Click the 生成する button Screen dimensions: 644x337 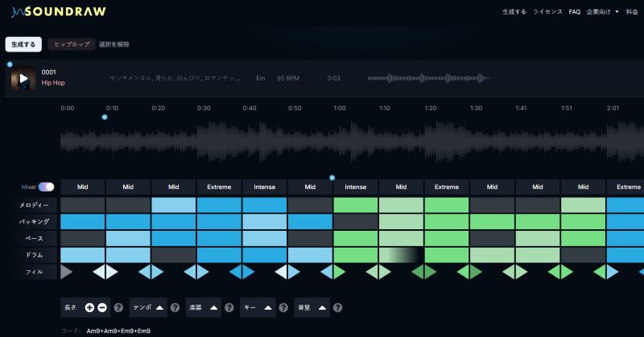23,44
